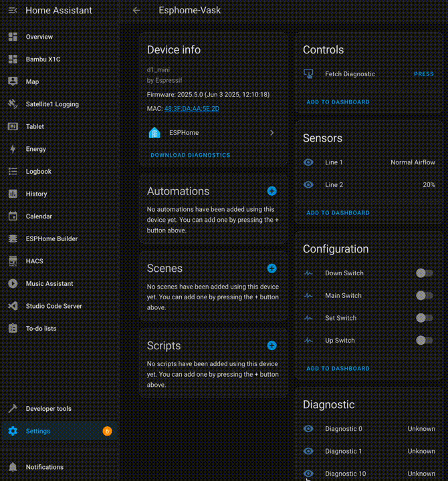Click the orange 6 updates badge

(x=107, y=431)
